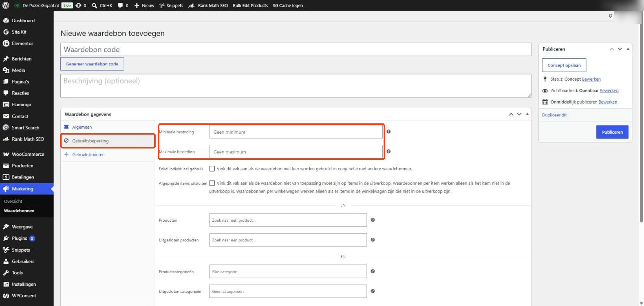This screenshot has width=644, height=306.
Task: Open Rank Math SEO in admin bar
Action: click(x=208, y=5)
